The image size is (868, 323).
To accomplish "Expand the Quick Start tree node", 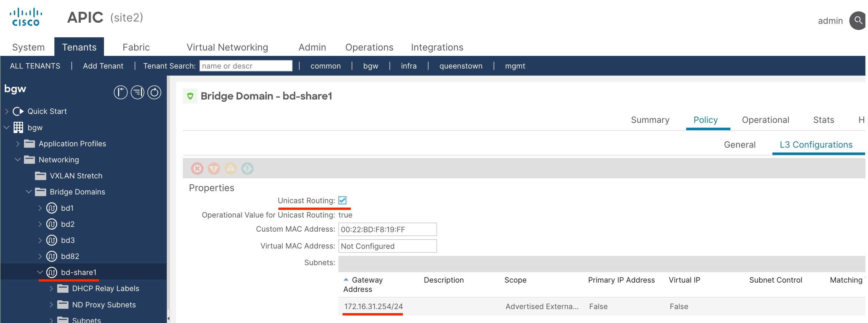I will (7, 111).
